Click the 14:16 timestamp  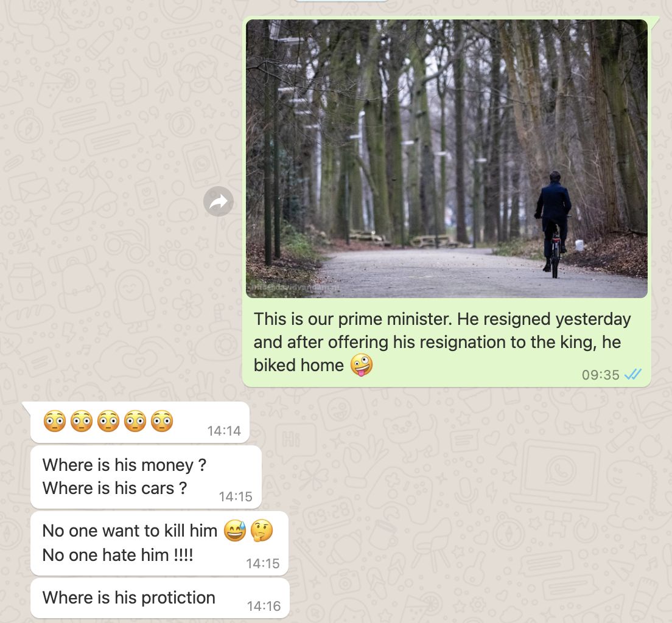point(264,606)
